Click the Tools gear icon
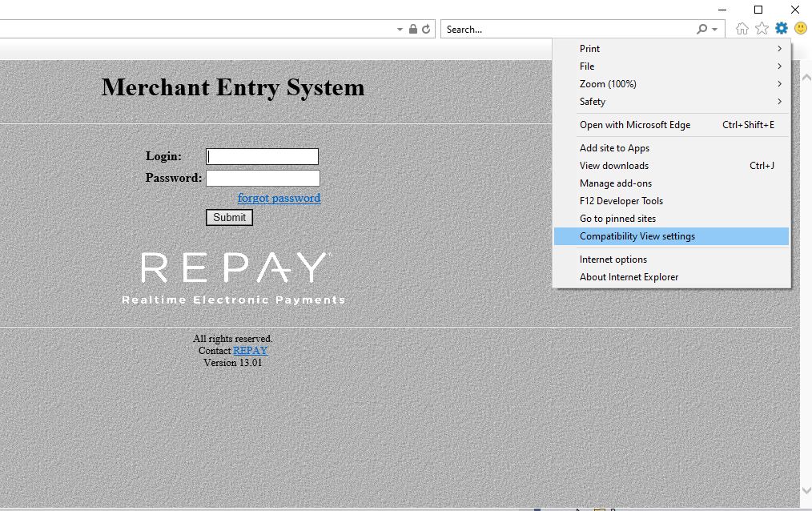812x511 pixels. point(782,29)
